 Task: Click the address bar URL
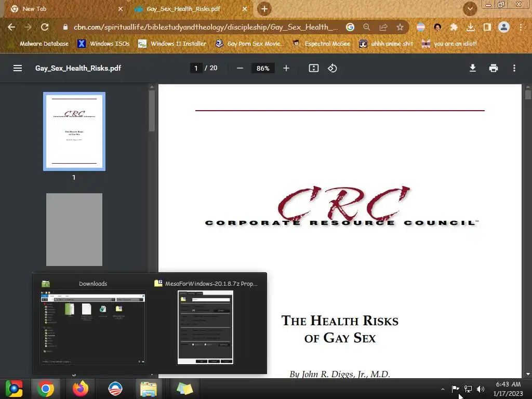[206, 27]
